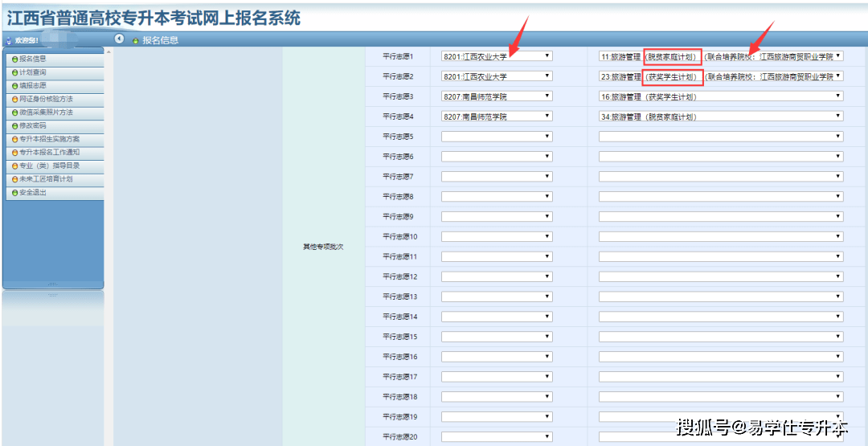Open the school dropdown for 平行志愿16
Image resolution: width=868 pixels, height=446 pixels.
(497, 357)
